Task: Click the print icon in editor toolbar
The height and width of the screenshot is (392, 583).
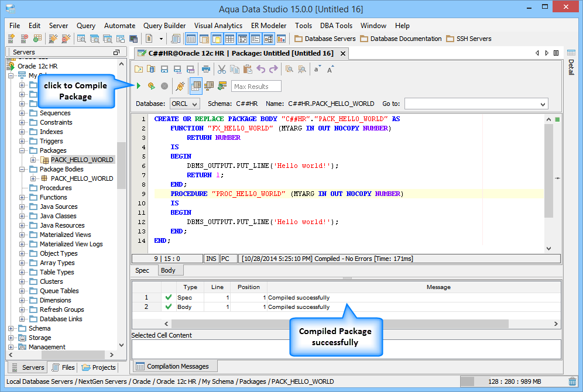Action: tap(205, 69)
